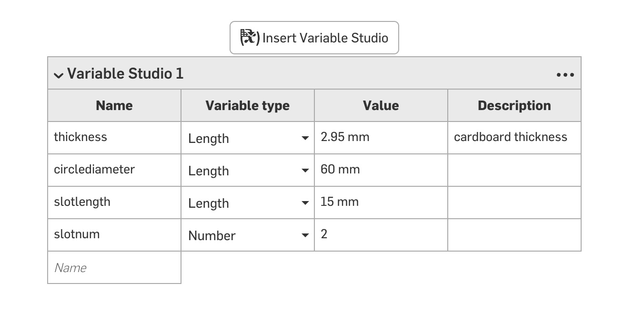Screen dimensions: 644x324
Task: Click the Insert Variable Studio button
Action: click(314, 38)
